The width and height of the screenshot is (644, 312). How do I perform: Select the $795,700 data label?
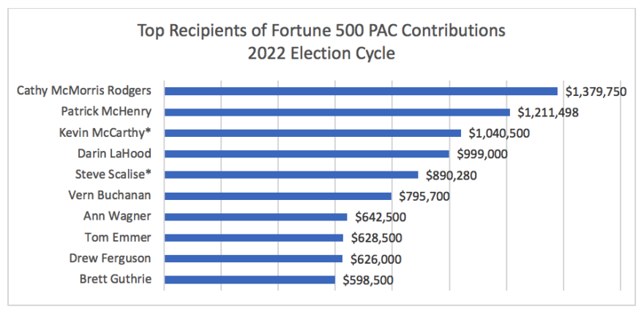[424, 196]
